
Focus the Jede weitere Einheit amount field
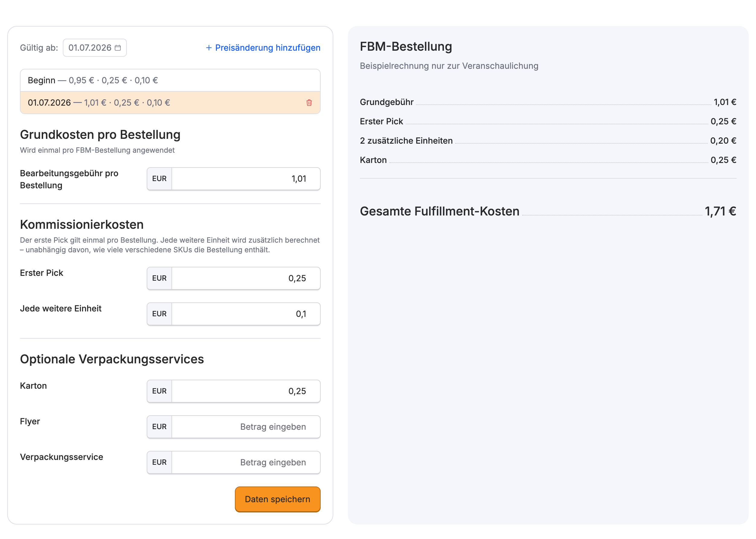pyautogui.click(x=246, y=314)
